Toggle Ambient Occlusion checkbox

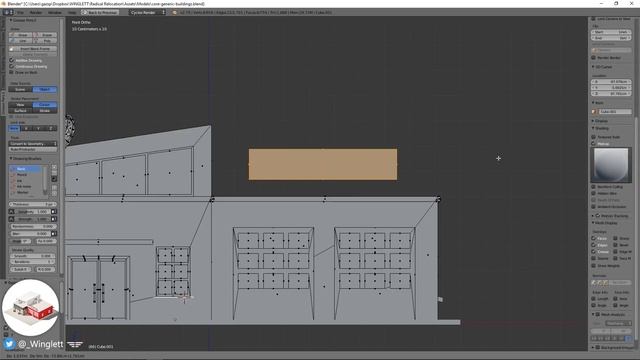[593, 207]
